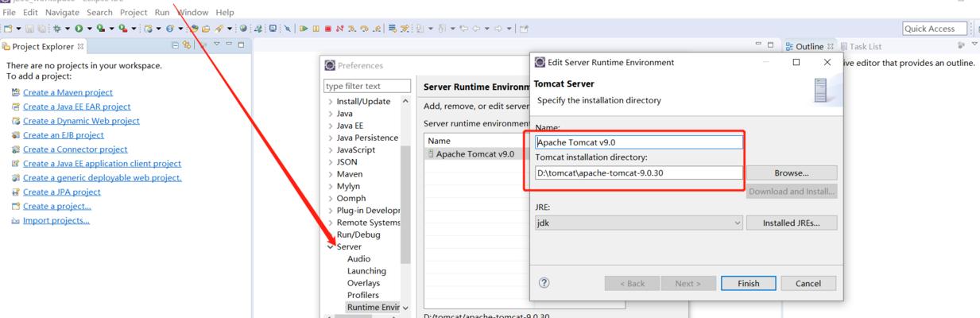Click the Step Return toolbar icon
Viewport: 980px width, 318px height.
[377, 29]
